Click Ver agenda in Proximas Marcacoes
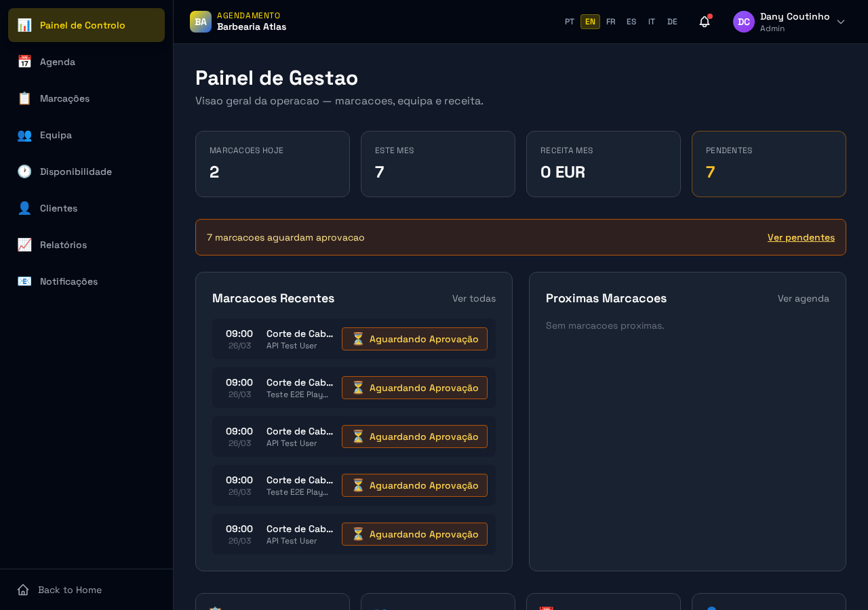Screen dimensions: 868x610 click(804, 298)
